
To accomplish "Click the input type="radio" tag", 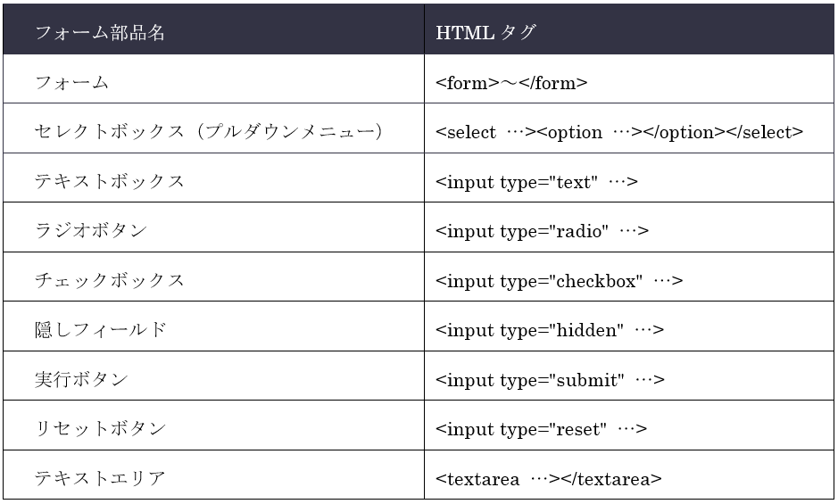I will (x=542, y=231).
